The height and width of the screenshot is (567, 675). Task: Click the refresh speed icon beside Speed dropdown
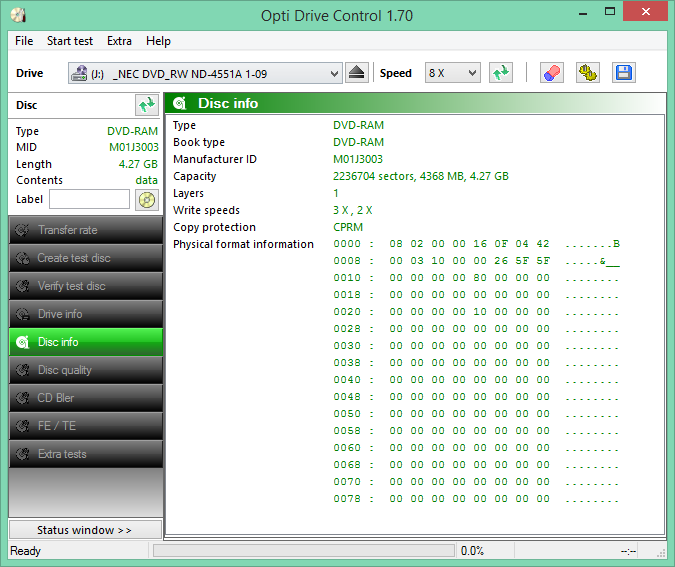click(x=501, y=73)
